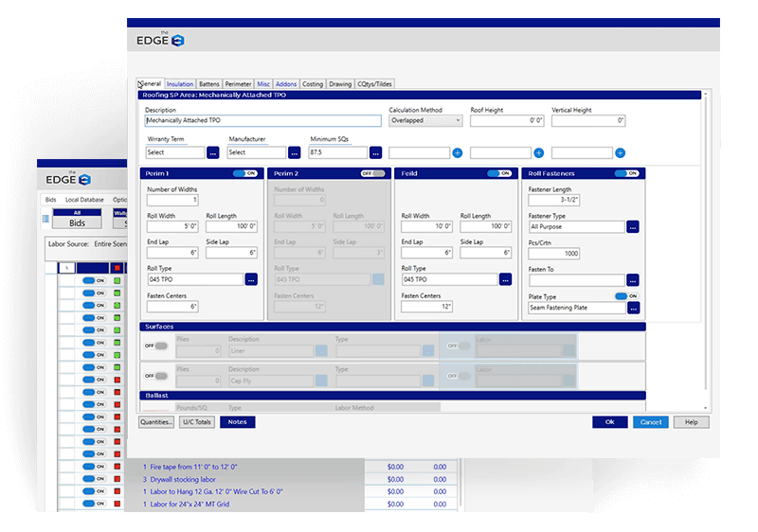The width and height of the screenshot is (758, 532).
Task: Click EDGE logo in back window
Action: (68, 180)
